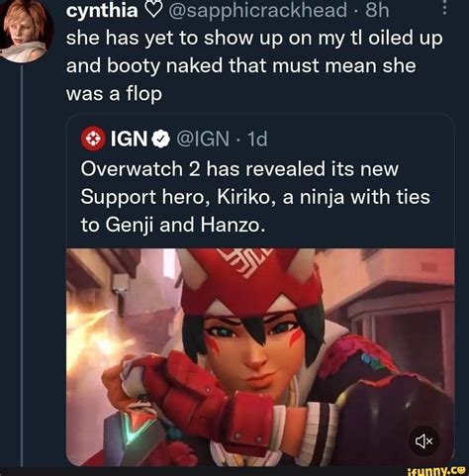Screen dimensions: 469x476
Task: Play the Kiriko video preview
Action: pos(260,357)
